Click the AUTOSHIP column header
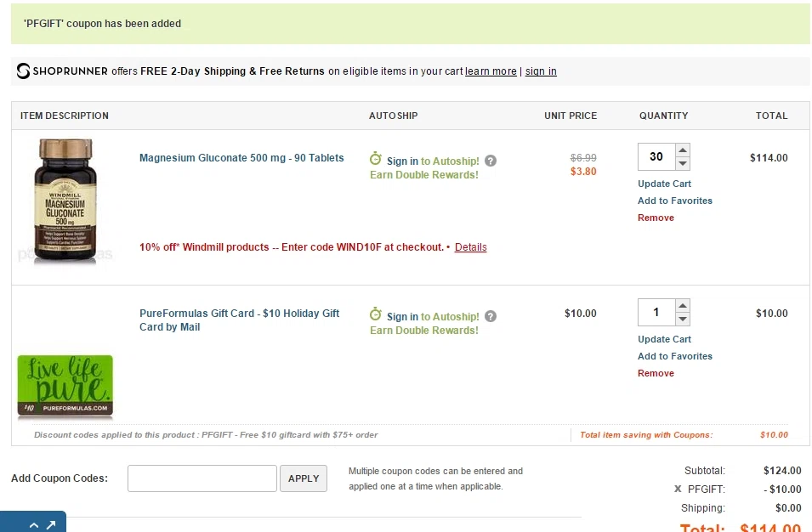Screen dimensions: 812x532 click(x=394, y=116)
